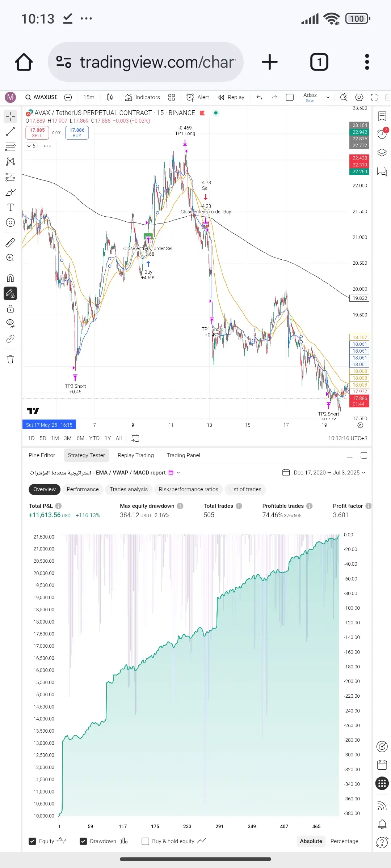Open the browser three-dot menu

[x=367, y=62]
